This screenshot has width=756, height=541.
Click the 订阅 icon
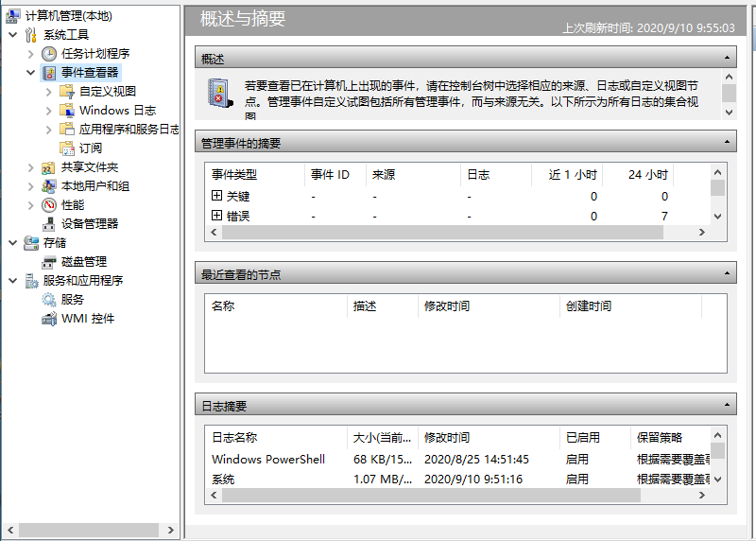(67, 148)
